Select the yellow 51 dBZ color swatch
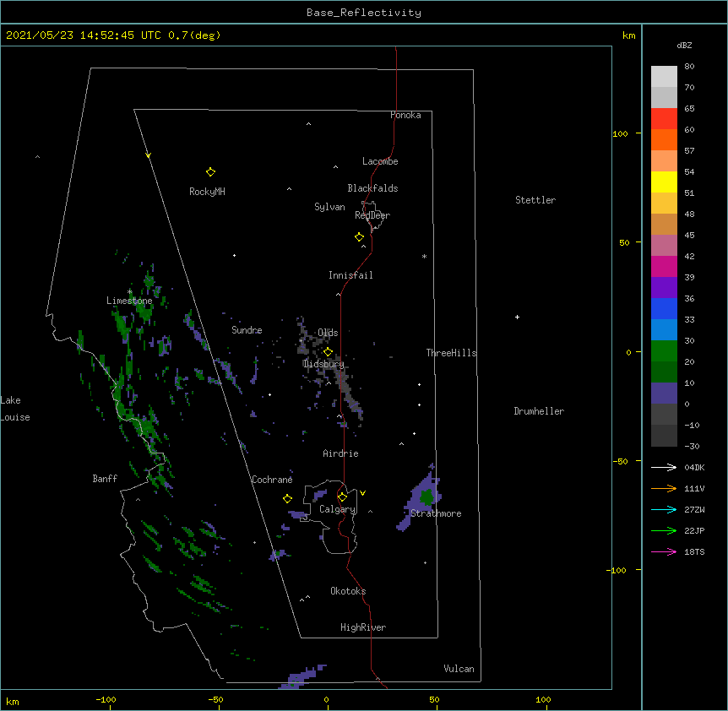The image size is (728, 711). 664,182
